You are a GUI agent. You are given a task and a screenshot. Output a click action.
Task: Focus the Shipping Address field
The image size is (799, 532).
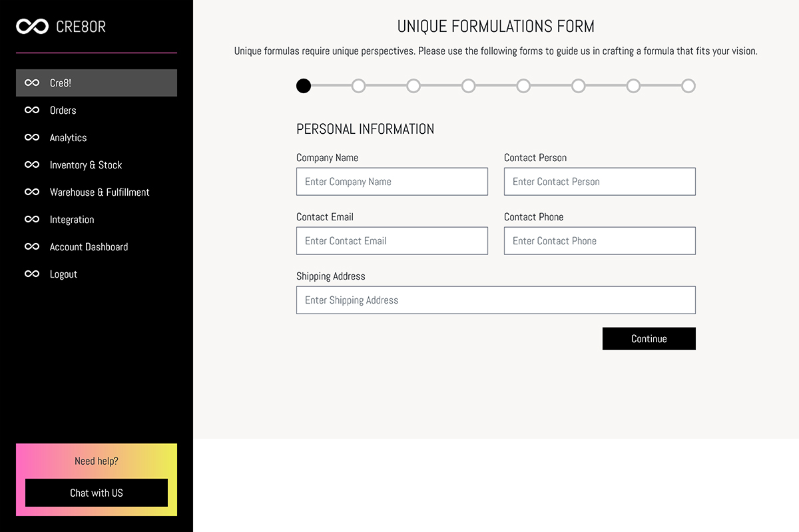pyautogui.click(x=496, y=300)
